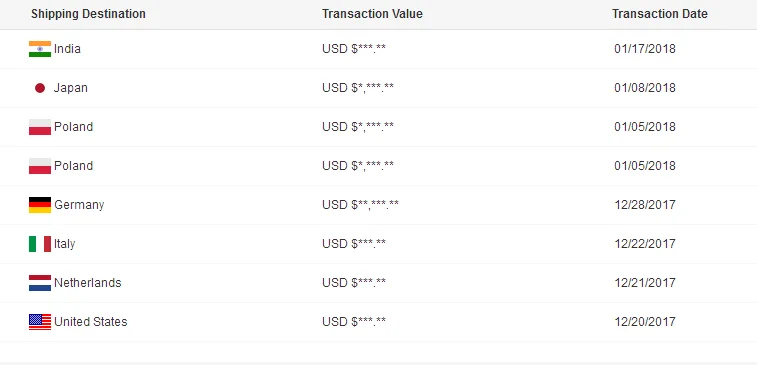Click the Netherlands flag icon
The image size is (757, 365).
pyautogui.click(x=40, y=283)
